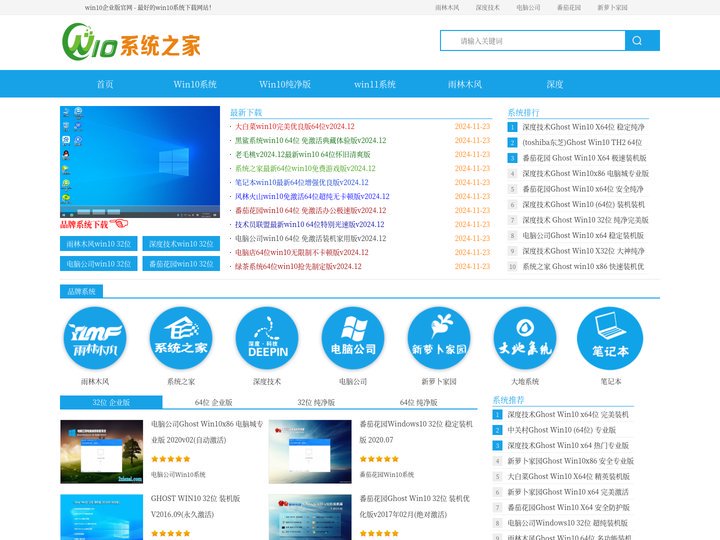Open 雨林木风 in the blue navigation bar
This screenshot has height=540, width=720.
[465, 84]
